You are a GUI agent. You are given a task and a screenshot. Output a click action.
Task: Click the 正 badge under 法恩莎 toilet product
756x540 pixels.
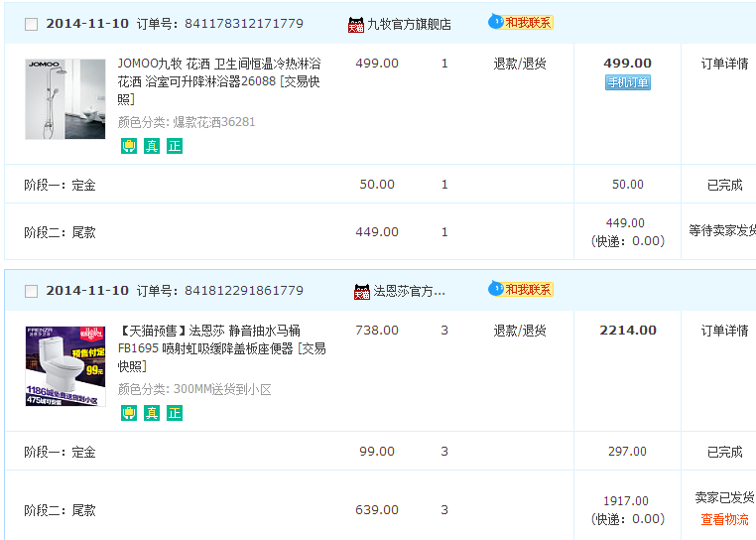175,413
